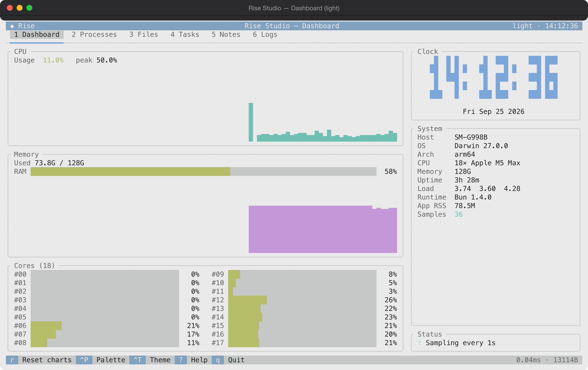The image size is (588, 370).
Task: Click the Rise diamond logo icon
Action: point(12,26)
